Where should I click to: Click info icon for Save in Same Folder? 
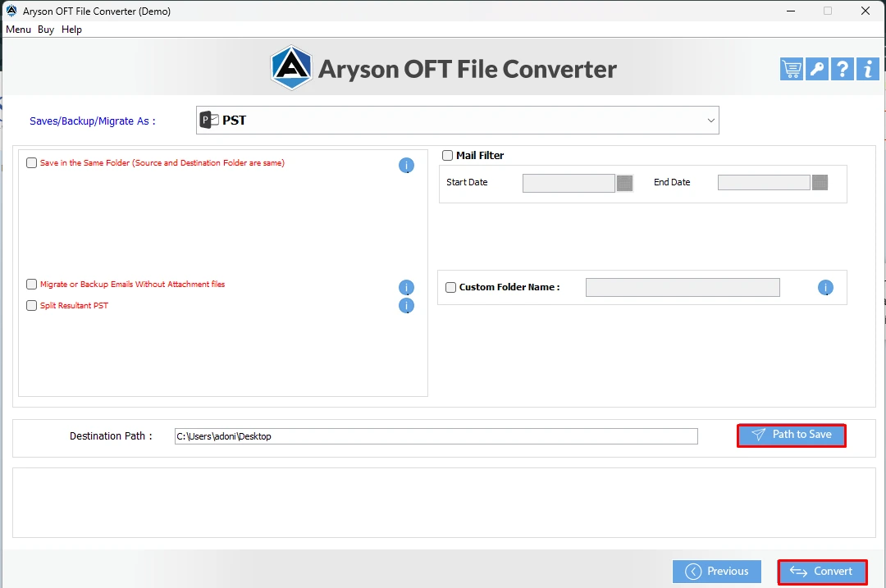click(406, 165)
